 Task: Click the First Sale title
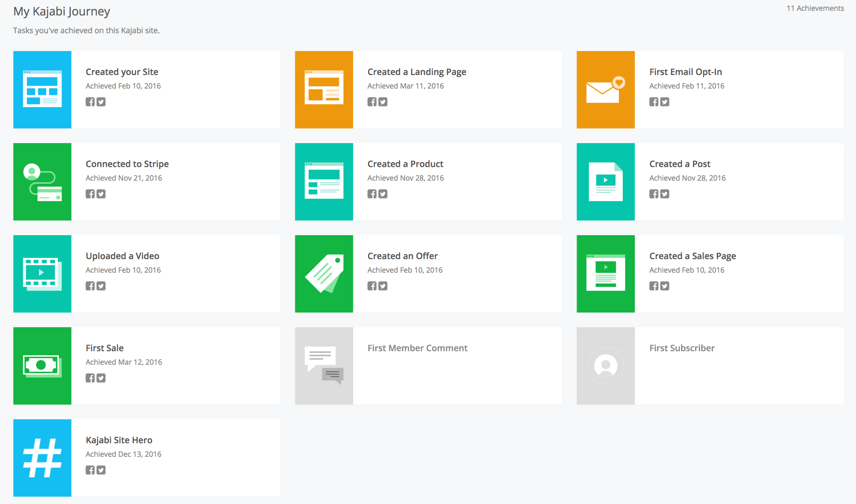pyautogui.click(x=104, y=348)
